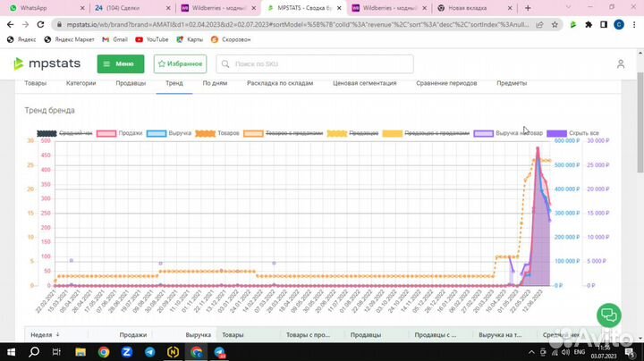Open File Explorer from taskbar
The image size is (644, 361).
(x=80, y=352)
